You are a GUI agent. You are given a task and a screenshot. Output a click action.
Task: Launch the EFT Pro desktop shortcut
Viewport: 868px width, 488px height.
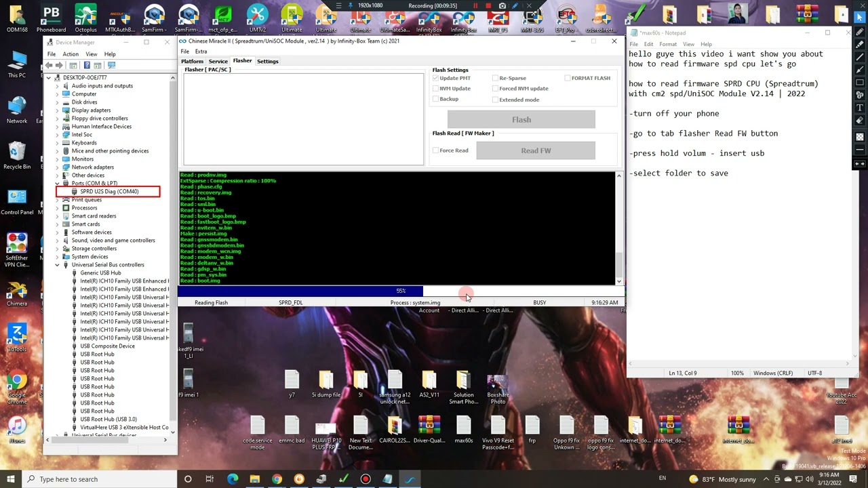click(x=566, y=18)
